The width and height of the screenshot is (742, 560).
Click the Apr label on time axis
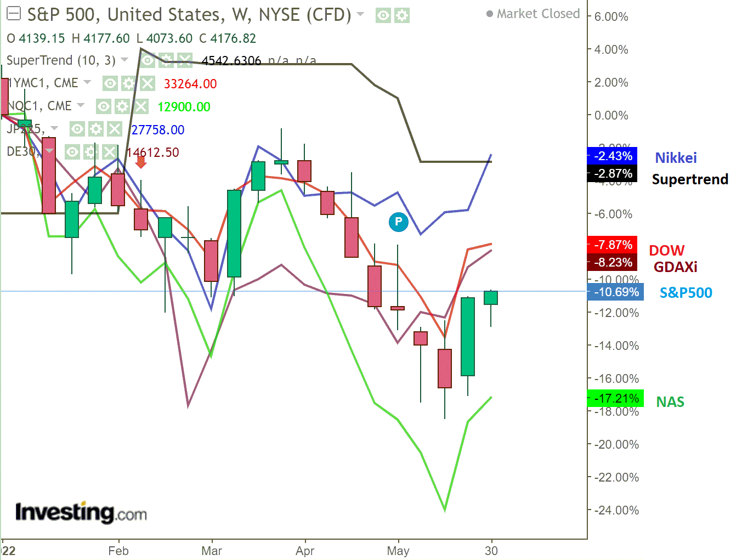pyautogui.click(x=305, y=551)
